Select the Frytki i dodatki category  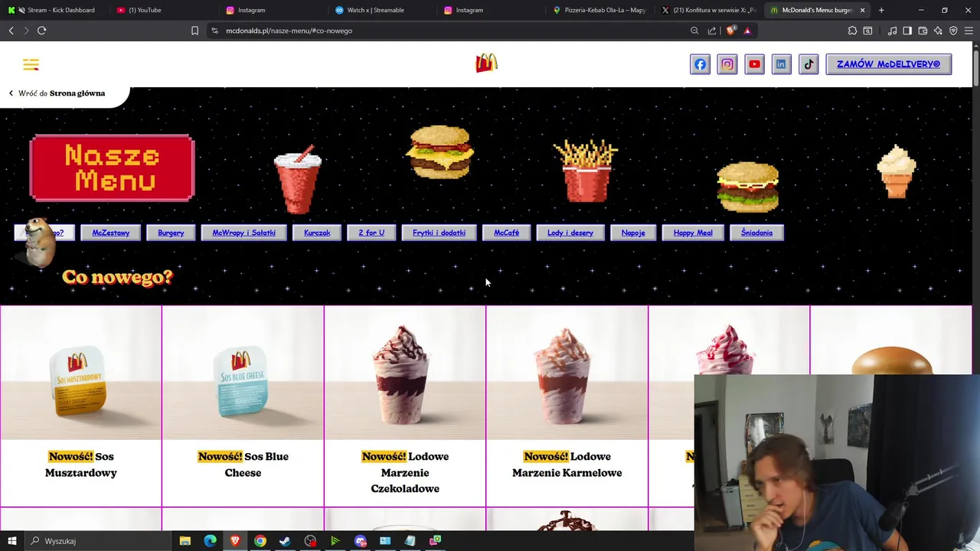(x=439, y=233)
